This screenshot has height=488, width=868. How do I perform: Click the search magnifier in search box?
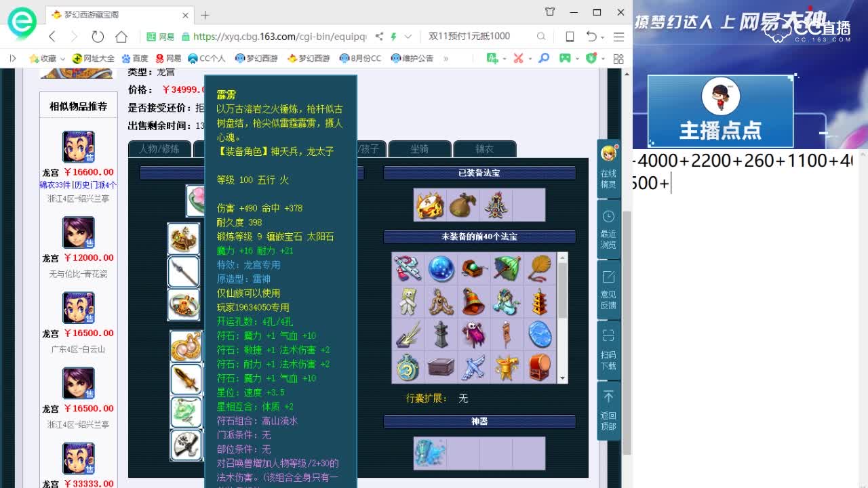[541, 37]
